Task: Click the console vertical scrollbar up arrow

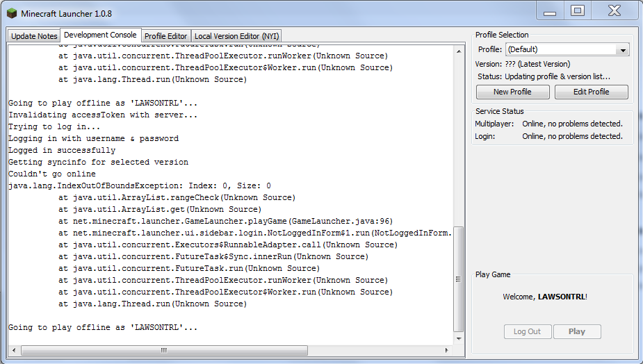Action: tap(459, 51)
